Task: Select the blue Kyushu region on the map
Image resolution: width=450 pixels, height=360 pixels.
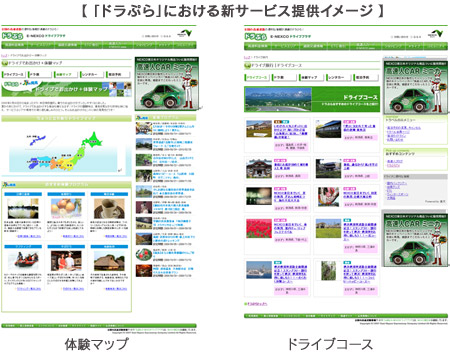Action: point(34,164)
